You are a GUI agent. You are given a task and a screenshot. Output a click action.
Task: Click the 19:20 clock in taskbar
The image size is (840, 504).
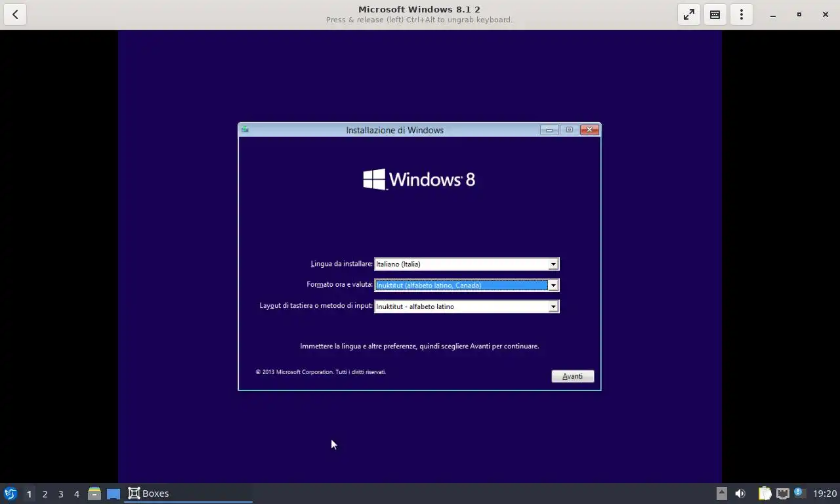[x=825, y=493]
